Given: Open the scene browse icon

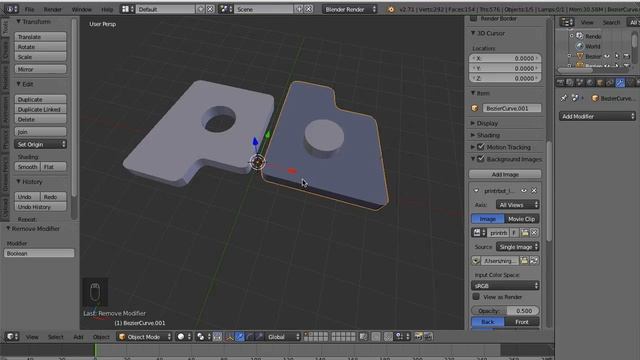Looking at the screenshot, I should tap(225, 9).
